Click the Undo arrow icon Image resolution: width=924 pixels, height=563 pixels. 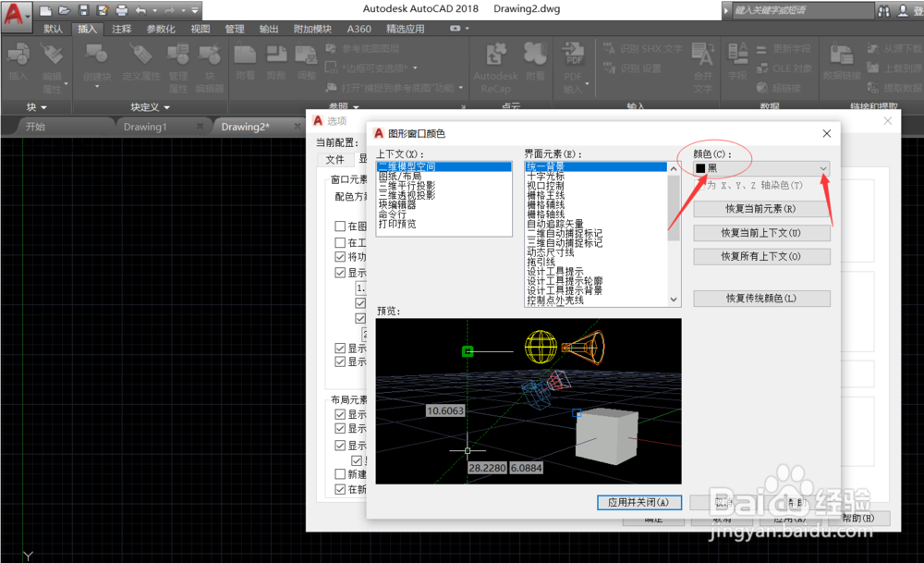[140, 10]
